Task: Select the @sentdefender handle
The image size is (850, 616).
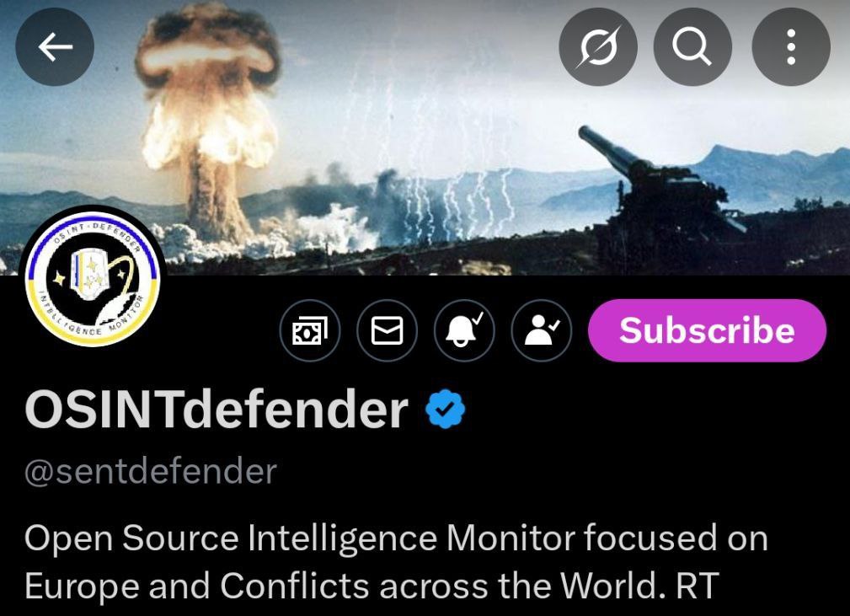Action: [151, 471]
